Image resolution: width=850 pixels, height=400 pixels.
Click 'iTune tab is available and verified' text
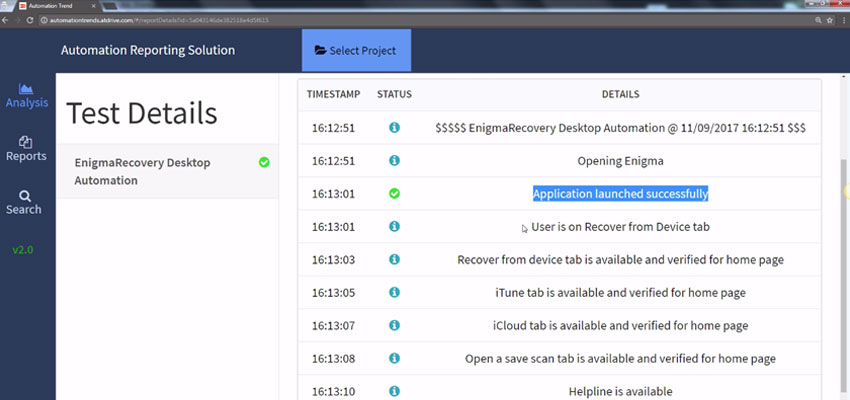coord(620,293)
